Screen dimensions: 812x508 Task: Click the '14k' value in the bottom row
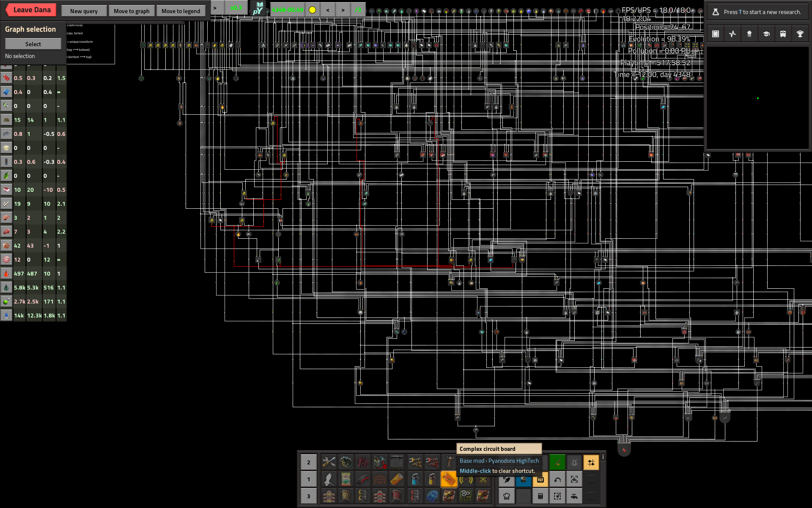coord(19,315)
